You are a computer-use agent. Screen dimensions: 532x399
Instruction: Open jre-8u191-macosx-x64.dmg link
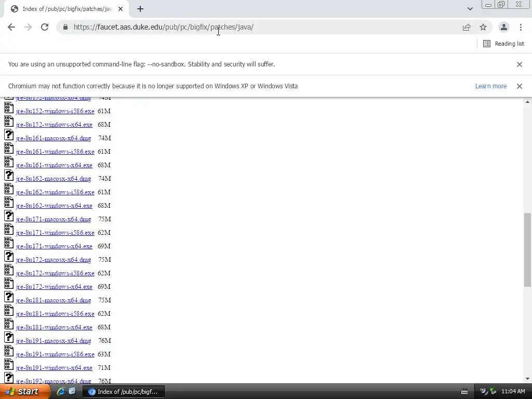pos(54,341)
